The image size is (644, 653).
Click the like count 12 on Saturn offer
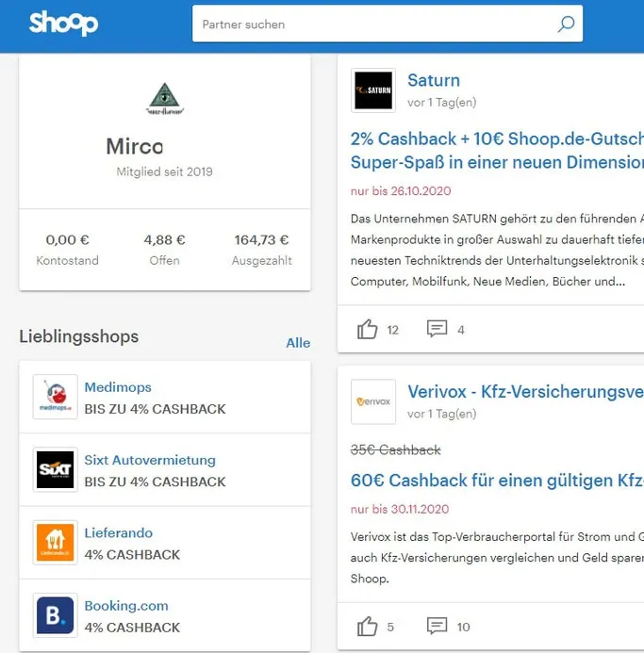(x=392, y=330)
